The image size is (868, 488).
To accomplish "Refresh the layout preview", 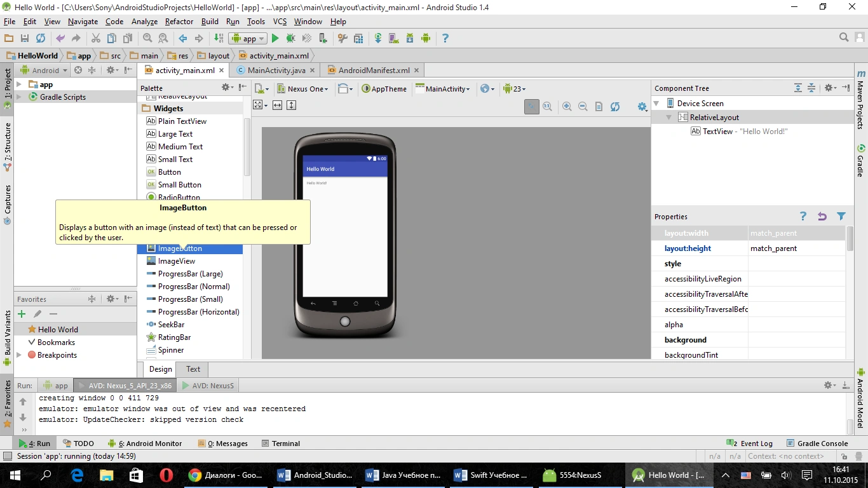I will [615, 107].
